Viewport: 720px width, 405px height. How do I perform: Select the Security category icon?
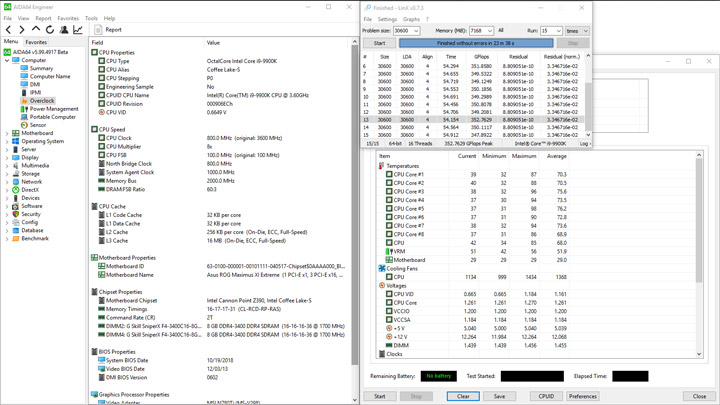[16, 214]
